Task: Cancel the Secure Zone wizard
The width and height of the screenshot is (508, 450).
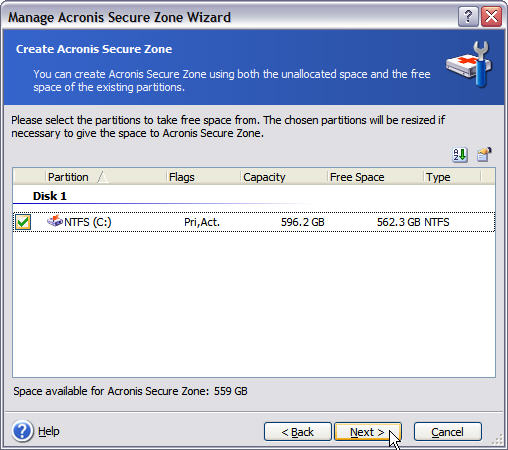Action: [448, 432]
